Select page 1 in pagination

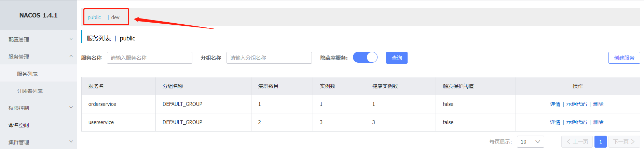click(601, 141)
